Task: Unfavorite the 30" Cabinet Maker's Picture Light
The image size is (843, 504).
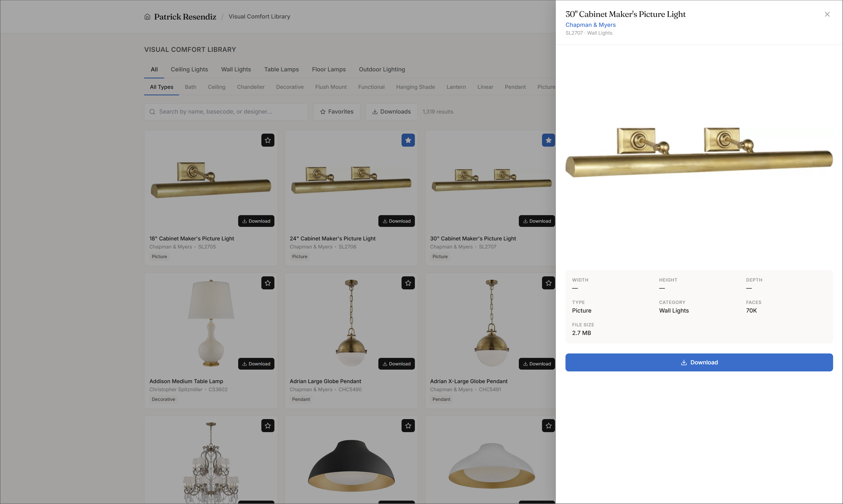Action: click(548, 140)
